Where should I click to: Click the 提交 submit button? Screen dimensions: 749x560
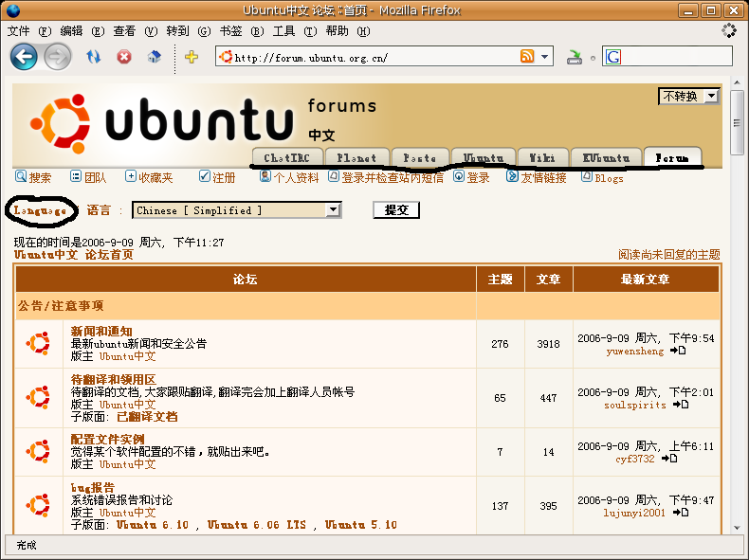[396, 210]
